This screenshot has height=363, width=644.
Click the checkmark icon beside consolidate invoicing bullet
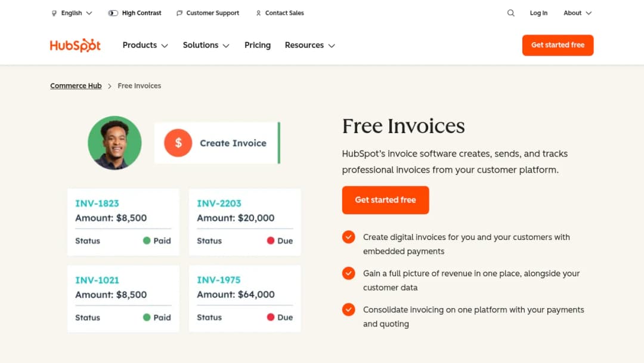[348, 309]
